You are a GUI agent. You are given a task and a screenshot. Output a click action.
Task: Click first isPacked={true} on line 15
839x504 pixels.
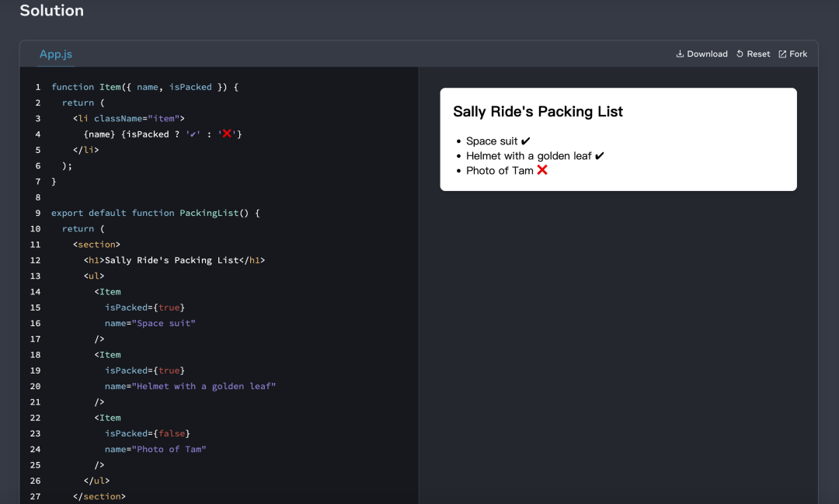coord(144,308)
